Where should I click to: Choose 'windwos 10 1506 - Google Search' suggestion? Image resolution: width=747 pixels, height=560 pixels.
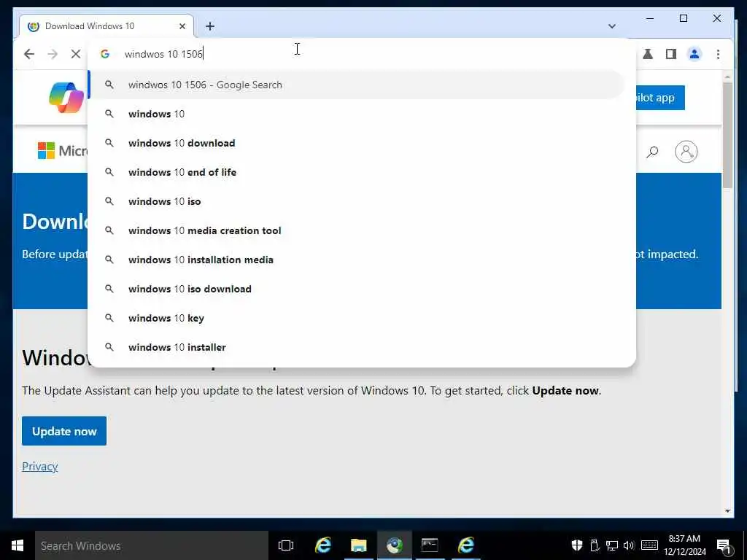coord(356,85)
